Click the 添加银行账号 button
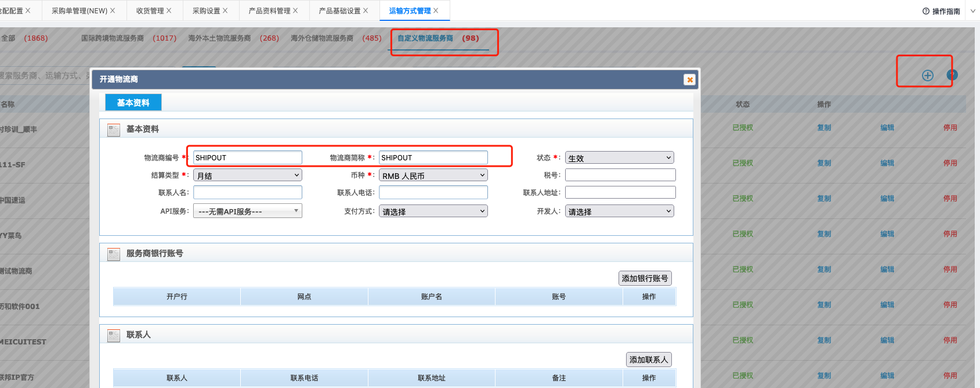980x388 pixels. pyautogui.click(x=645, y=278)
